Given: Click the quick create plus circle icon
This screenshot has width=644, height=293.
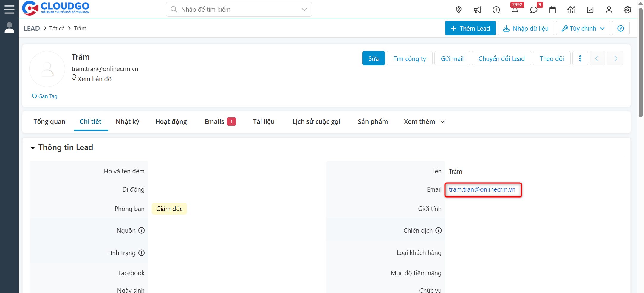Looking at the screenshot, I should pyautogui.click(x=496, y=10).
